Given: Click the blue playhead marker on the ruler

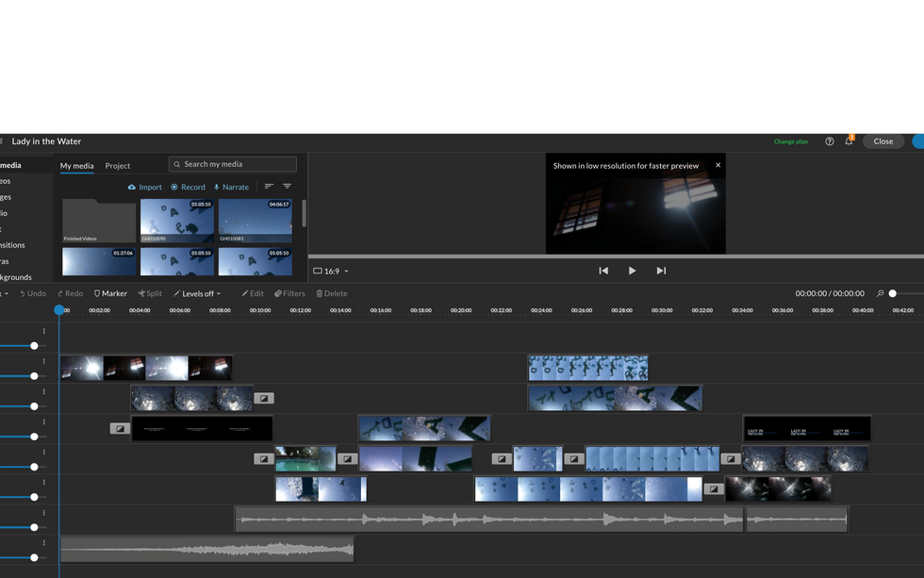Looking at the screenshot, I should (58, 310).
